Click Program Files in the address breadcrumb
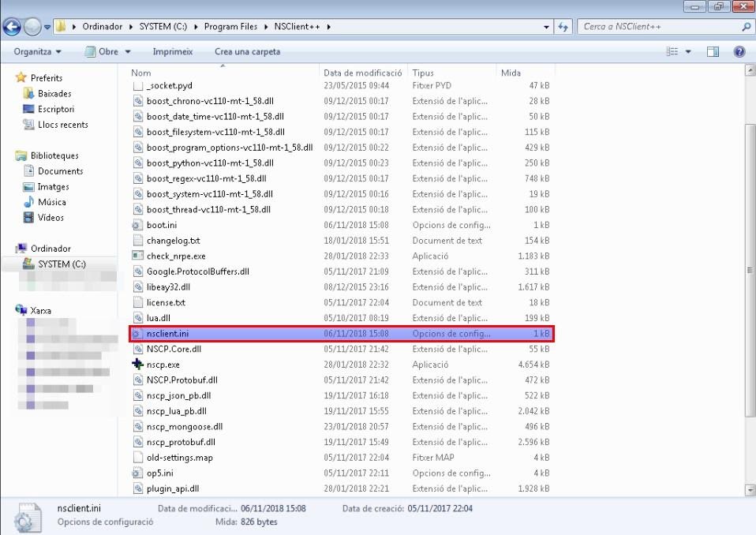This screenshot has height=535, width=756. click(x=230, y=27)
